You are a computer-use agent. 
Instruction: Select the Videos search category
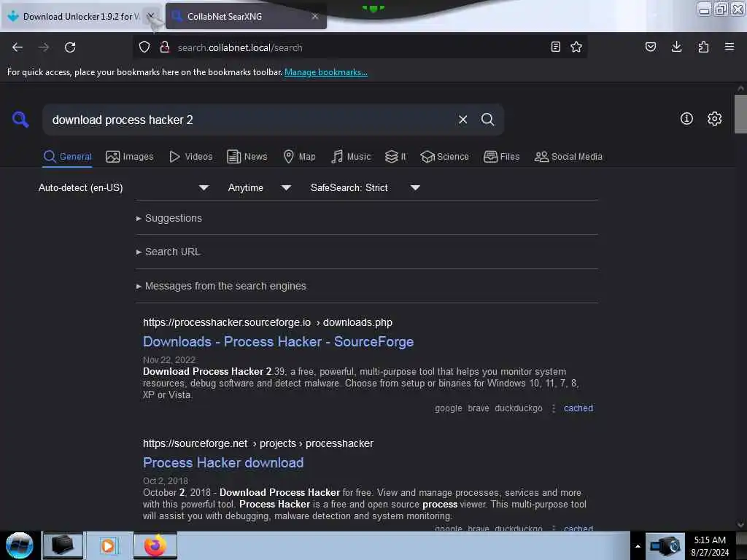pos(190,157)
